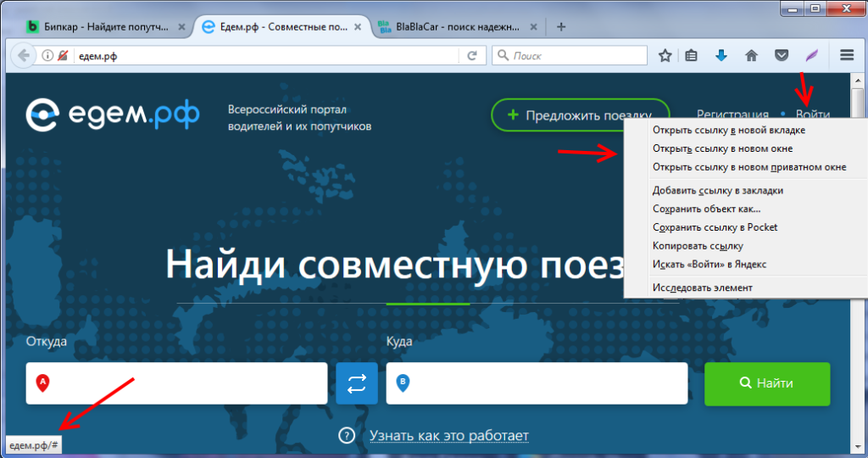The width and height of the screenshot is (868, 458).
Task: Click the Поиск search box
Action: click(x=570, y=55)
